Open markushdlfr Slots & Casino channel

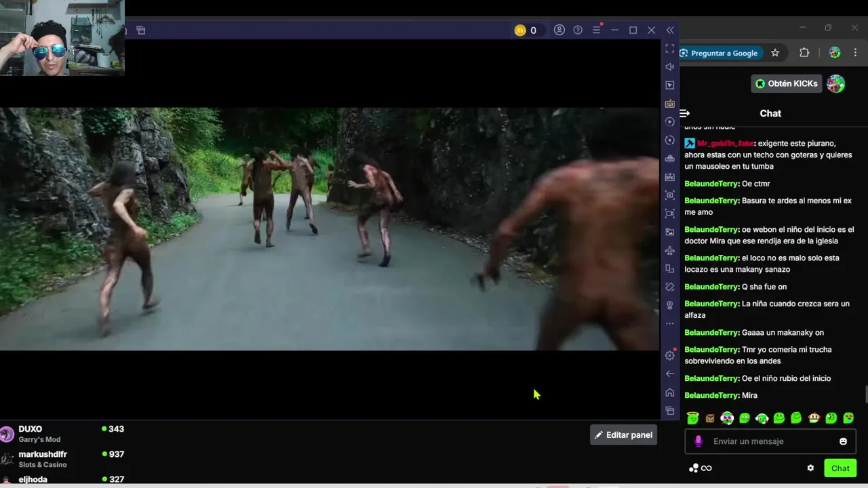(x=62, y=459)
